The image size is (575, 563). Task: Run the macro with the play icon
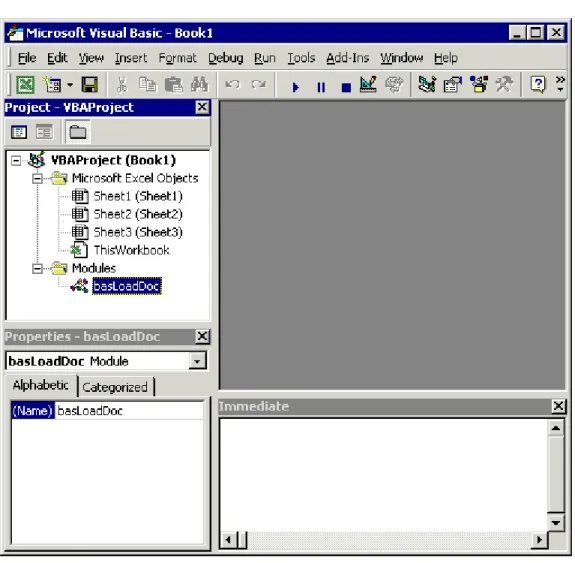[296, 87]
